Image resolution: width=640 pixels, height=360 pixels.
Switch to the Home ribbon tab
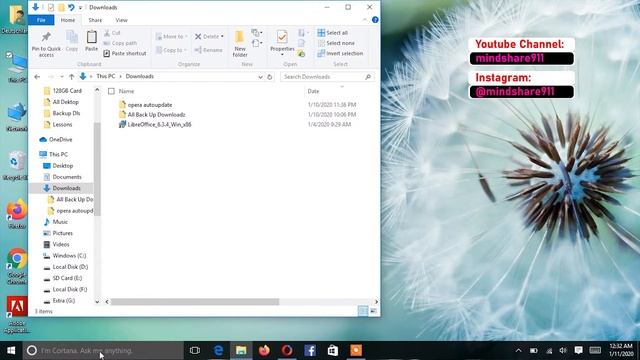tap(68, 20)
